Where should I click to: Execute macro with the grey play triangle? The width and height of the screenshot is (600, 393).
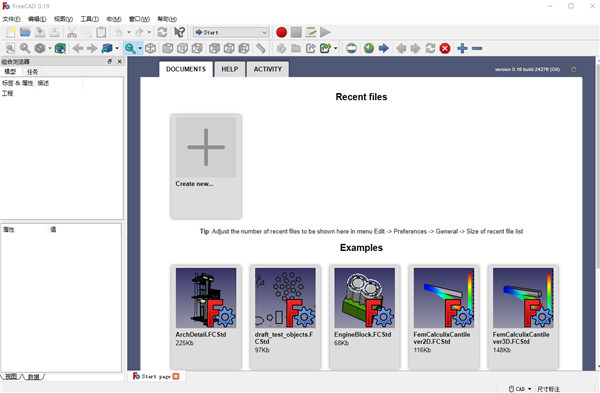[x=325, y=33]
